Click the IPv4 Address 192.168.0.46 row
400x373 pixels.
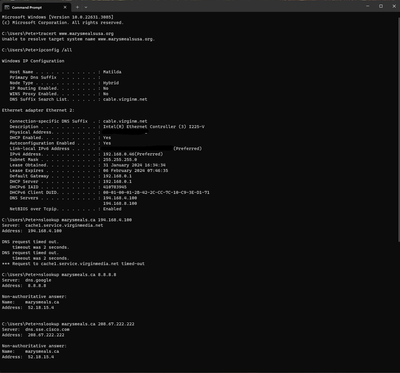[86, 154]
